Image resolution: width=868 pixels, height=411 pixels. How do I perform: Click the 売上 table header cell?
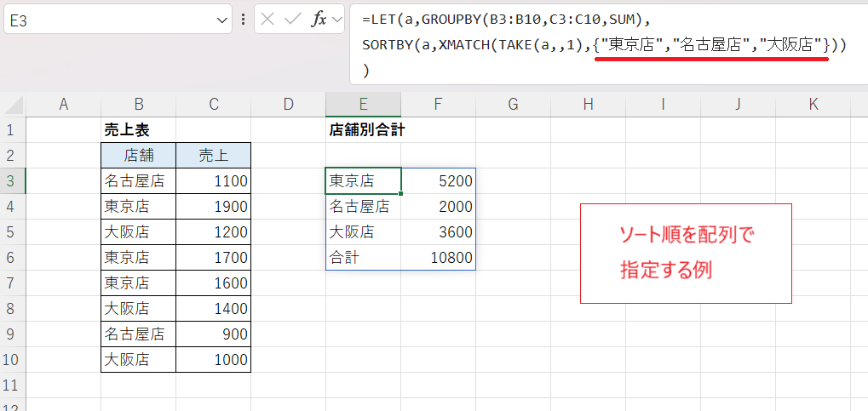click(214, 156)
